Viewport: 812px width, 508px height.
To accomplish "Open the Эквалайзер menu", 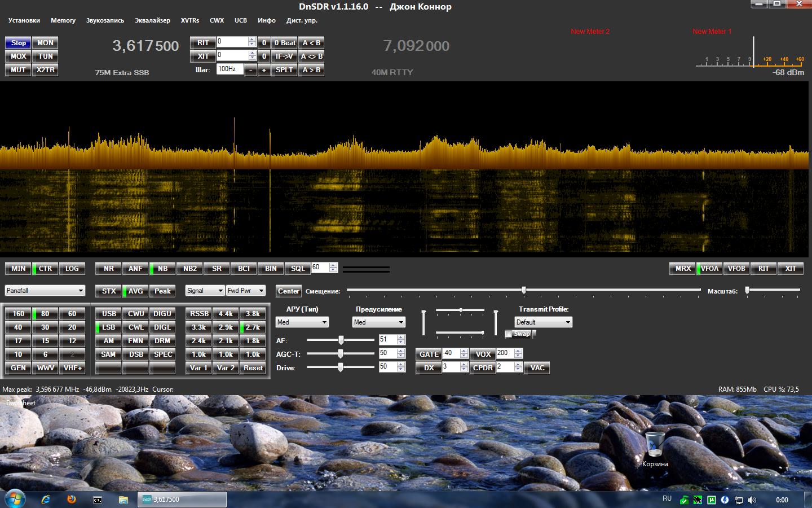I will pyautogui.click(x=152, y=20).
